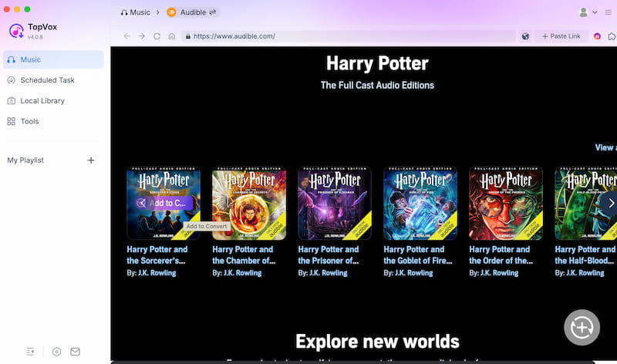Click The Full Cast Audio Editions subtitle
The width and height of the screenshot is (617, 364).
(x=377, y=86)
